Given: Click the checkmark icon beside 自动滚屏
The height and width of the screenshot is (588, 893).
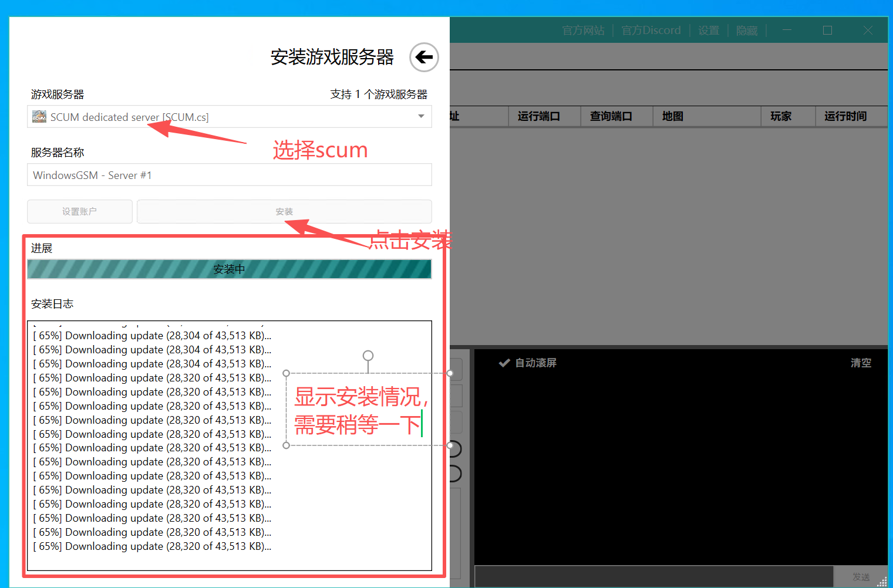Looking at the screenshot, I should coord(504,363).
